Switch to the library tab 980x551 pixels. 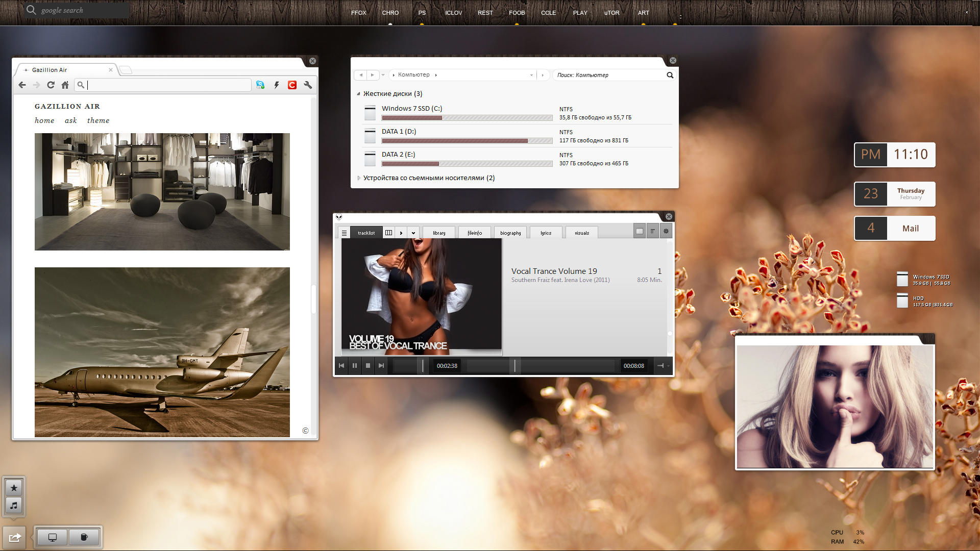point(439,233)
